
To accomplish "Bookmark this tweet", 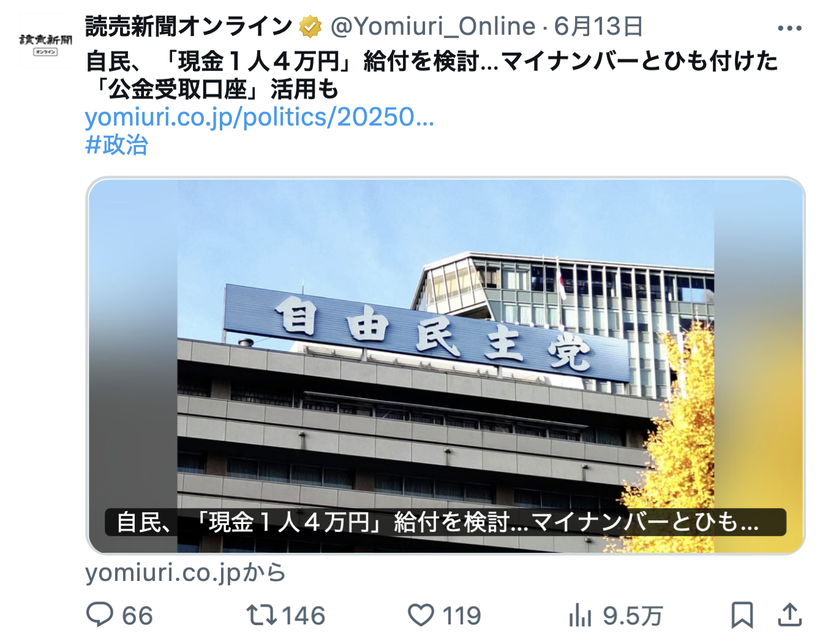I will point(742,615).
